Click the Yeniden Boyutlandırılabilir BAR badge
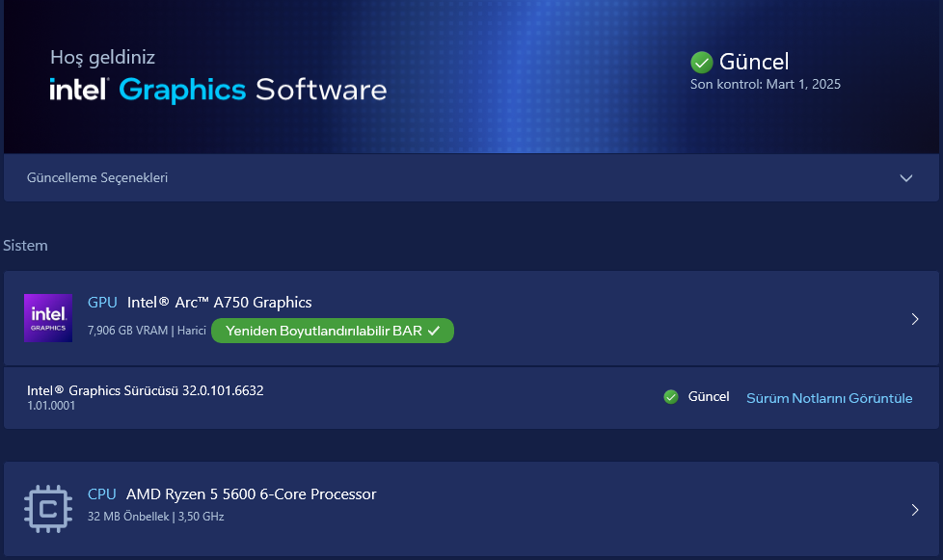943x560 pixels. [333, 331]
